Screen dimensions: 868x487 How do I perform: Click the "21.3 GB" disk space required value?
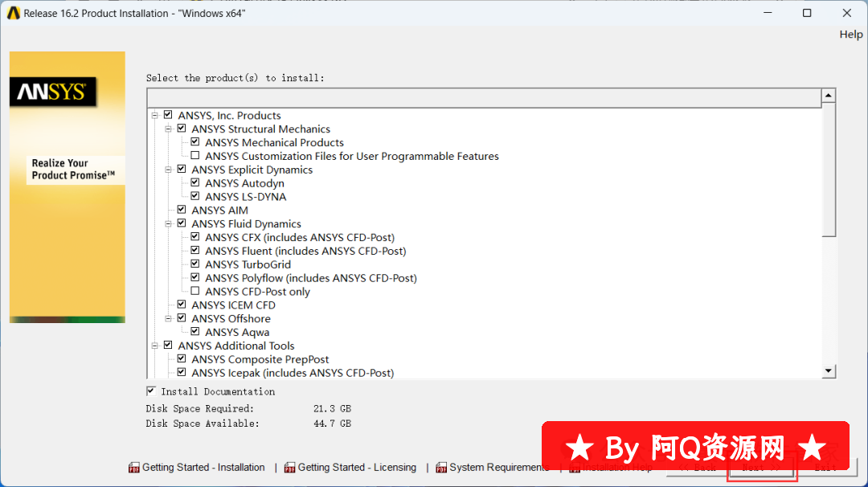click(332, 409)
